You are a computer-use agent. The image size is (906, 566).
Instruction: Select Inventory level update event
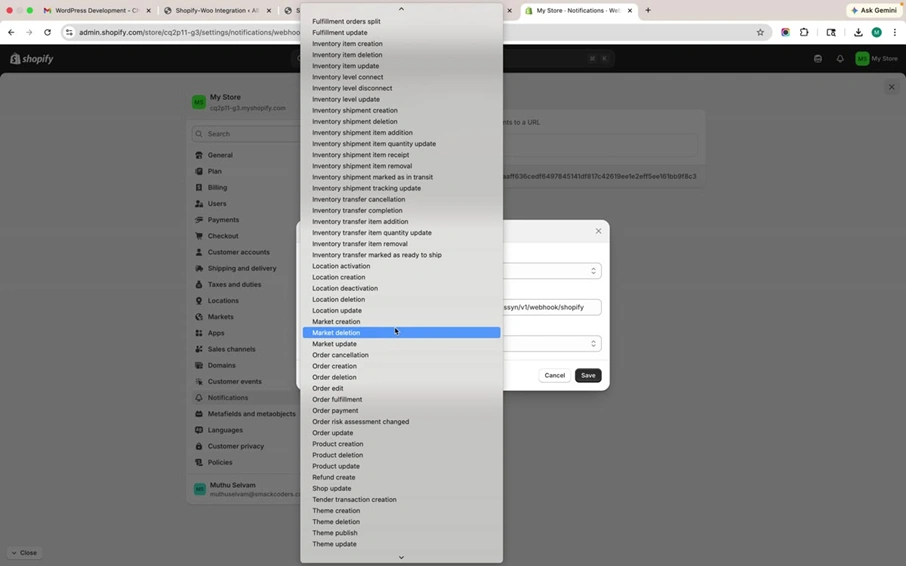pos(402,99)
